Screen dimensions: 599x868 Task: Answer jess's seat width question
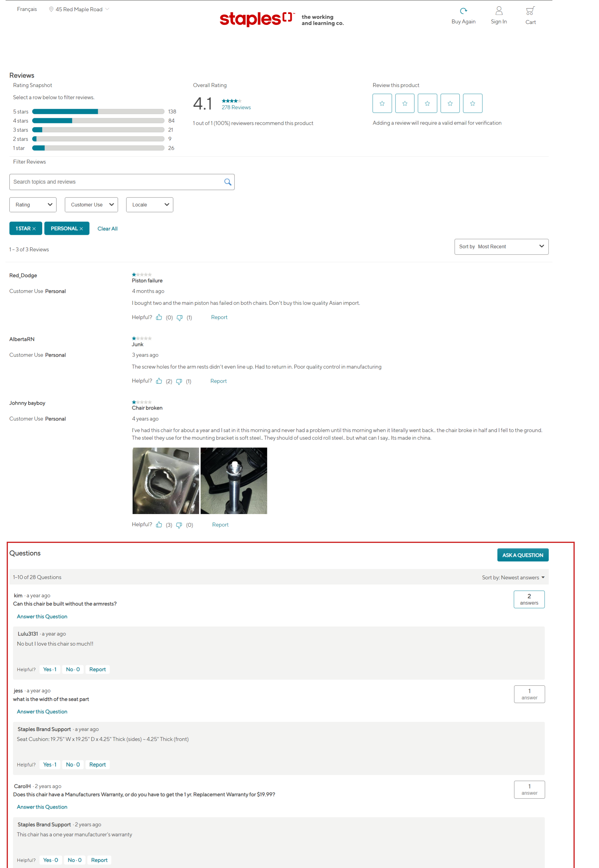tap(42, 712)
